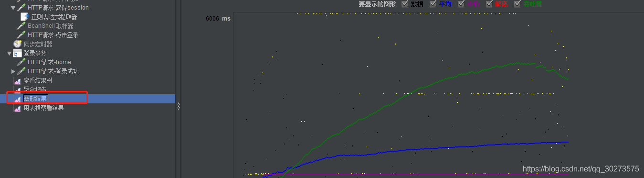Click the HTTP请求-点击登录 pipette icon
This screenshot has height=178, width=644.
(21, 35)
